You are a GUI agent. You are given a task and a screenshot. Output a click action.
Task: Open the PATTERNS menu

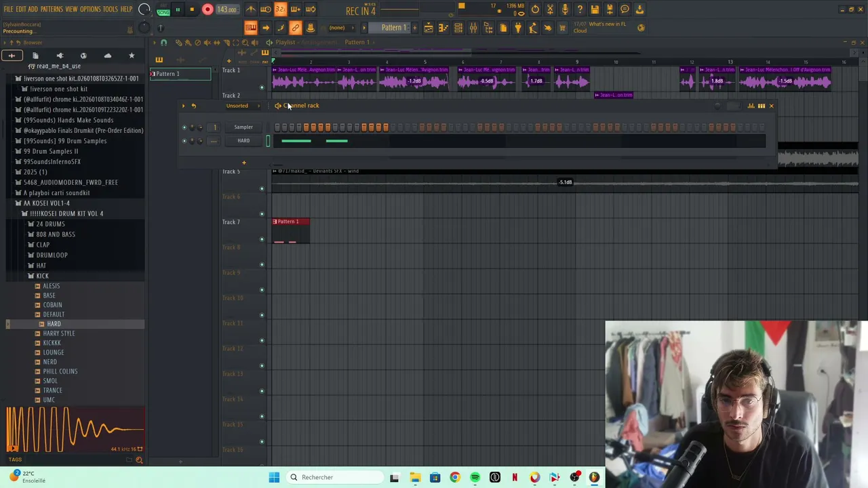click(x=52, y=9)
